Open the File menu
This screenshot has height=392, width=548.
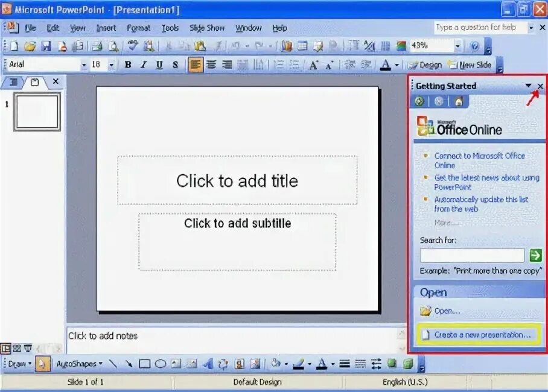coord(30,28)
